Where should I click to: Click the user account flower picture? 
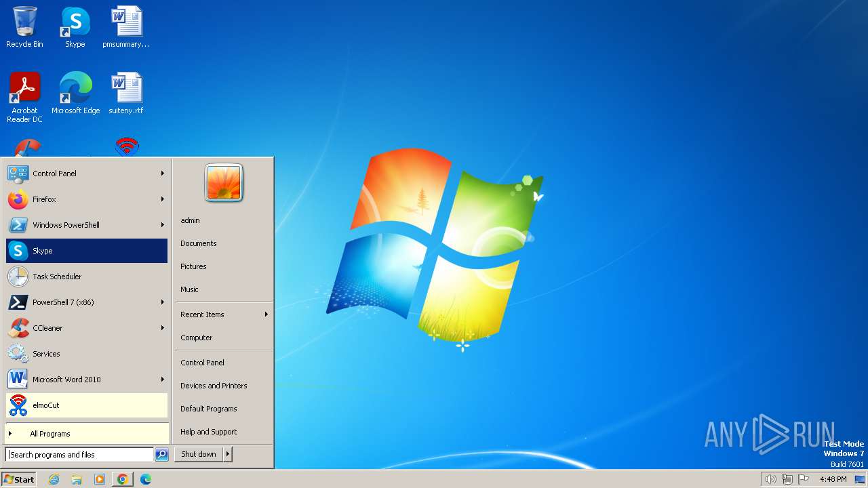click(224, 183)
